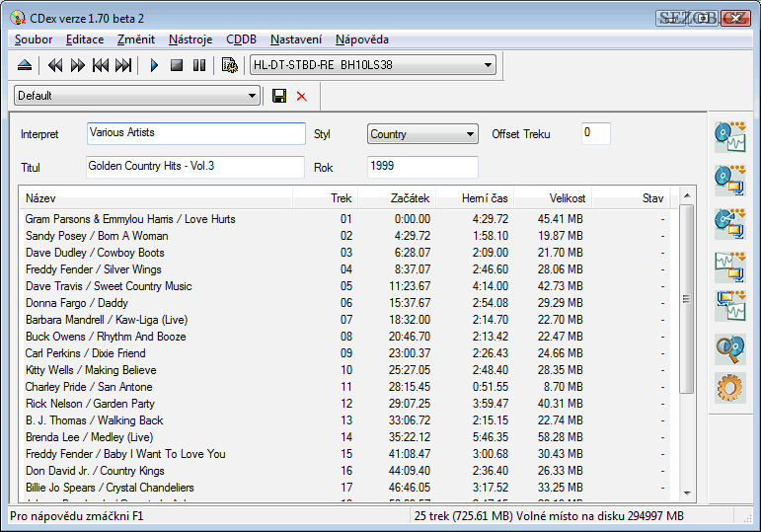Sort by the Herní čas column header
This screenshot has width=761, height=532.
click(475, 198)
